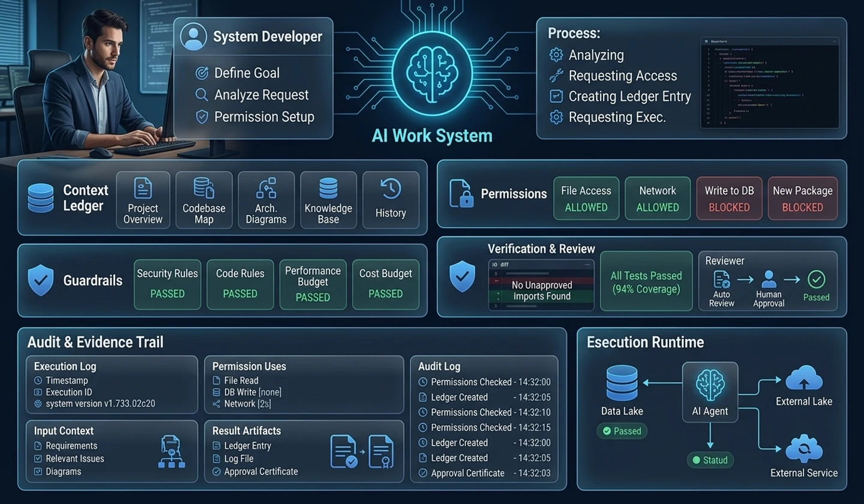Click the All Tests Passed (94% Coverage) tile
This screenshot has width=864, height=504.
coord(646,282)
